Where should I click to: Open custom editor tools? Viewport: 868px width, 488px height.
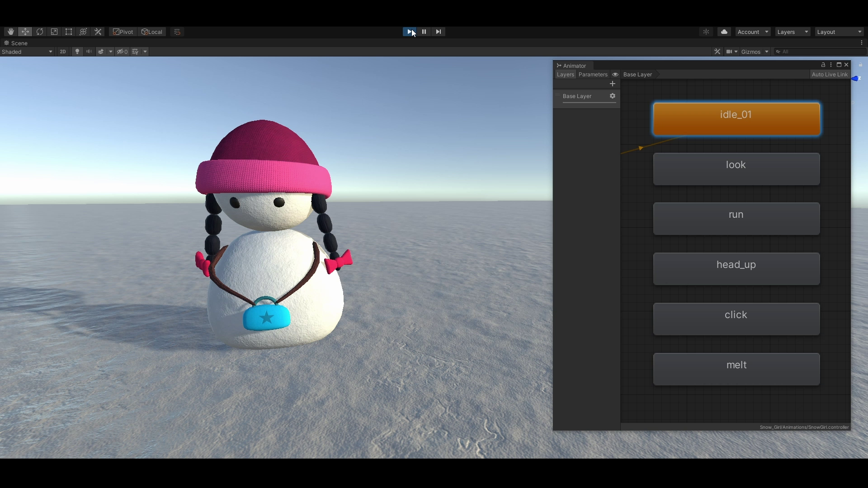click(x=98, y=32)
